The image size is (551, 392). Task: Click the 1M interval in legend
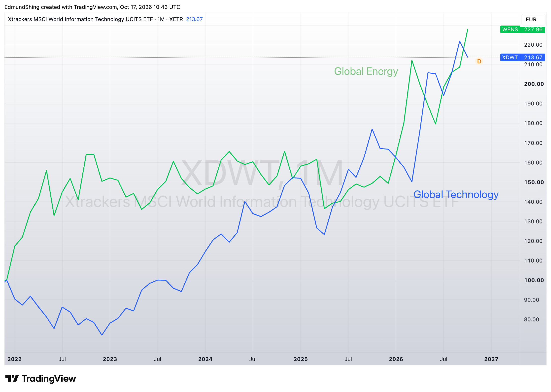coord(161,19)
